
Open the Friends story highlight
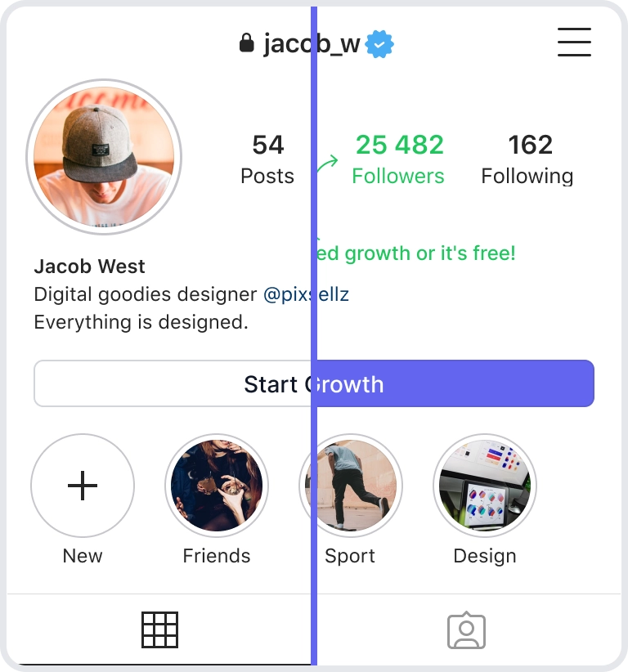pos(217,485)
